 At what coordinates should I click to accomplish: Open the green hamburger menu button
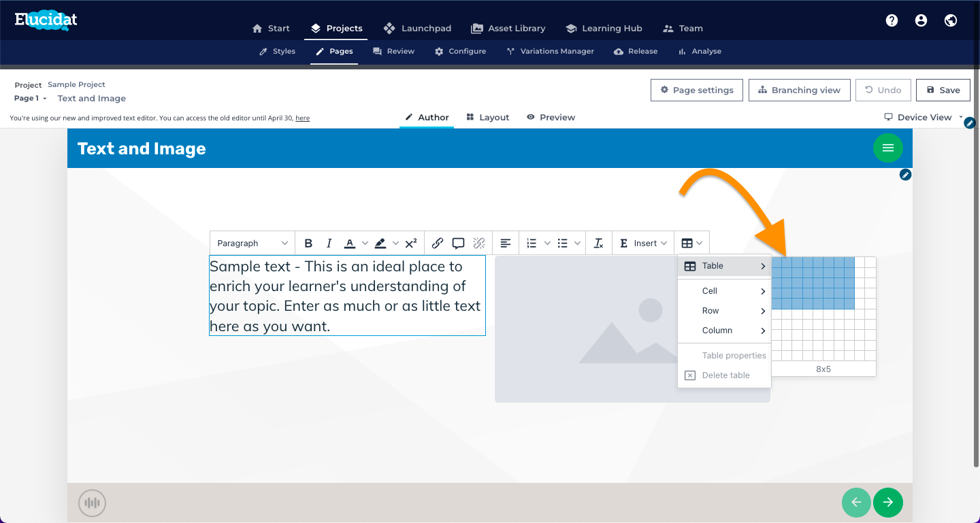887,148
